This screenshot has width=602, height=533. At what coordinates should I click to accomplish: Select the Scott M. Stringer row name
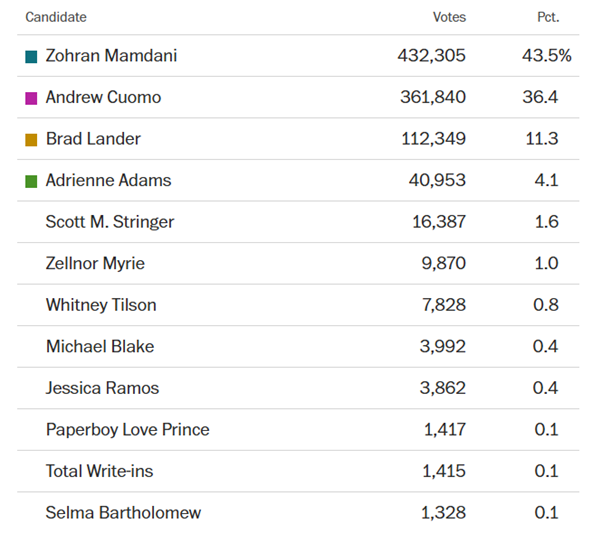click(x=109, y=222)
